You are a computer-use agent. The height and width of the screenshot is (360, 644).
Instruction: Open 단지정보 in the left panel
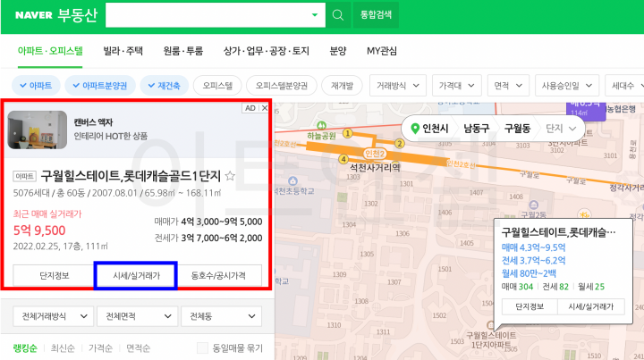coord(55,275)
